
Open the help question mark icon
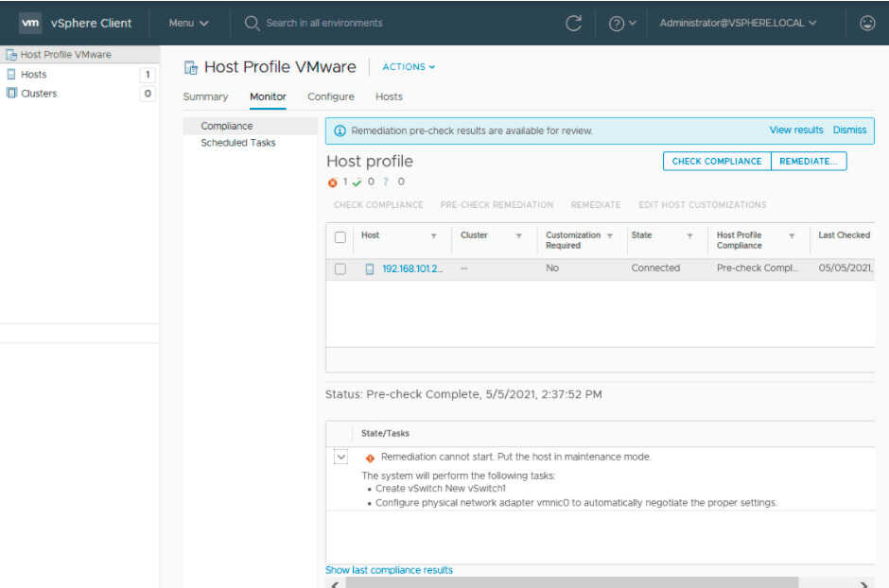617,24
